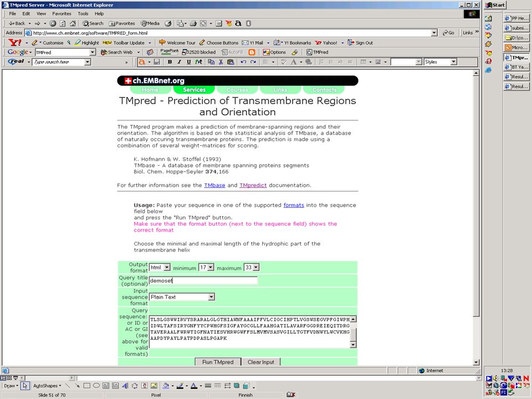Follow the TMpredict documentation link
532x399 pixels.
(x=253, y=185)
